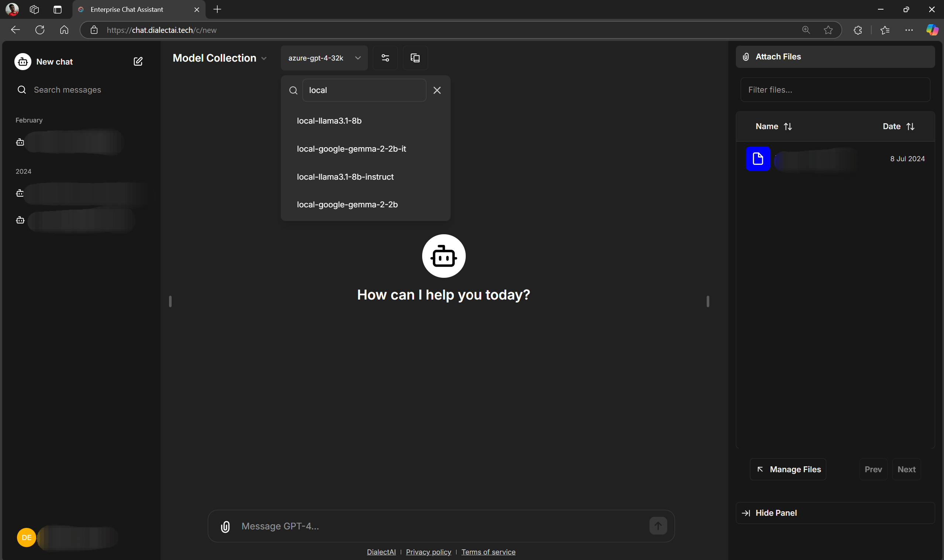Open the Privacy policy link
The height and width of the screenshot is (560, 944).
(428, 552)
